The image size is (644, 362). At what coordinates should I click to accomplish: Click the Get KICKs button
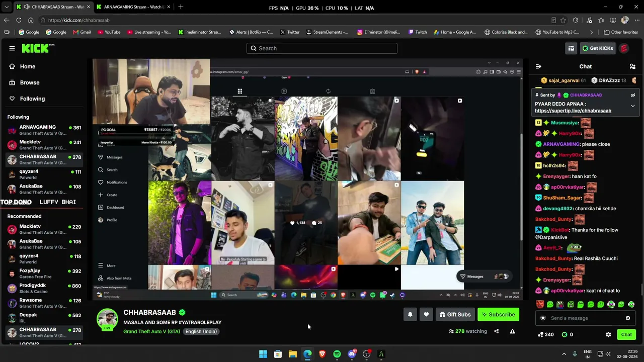coord(597,48)
